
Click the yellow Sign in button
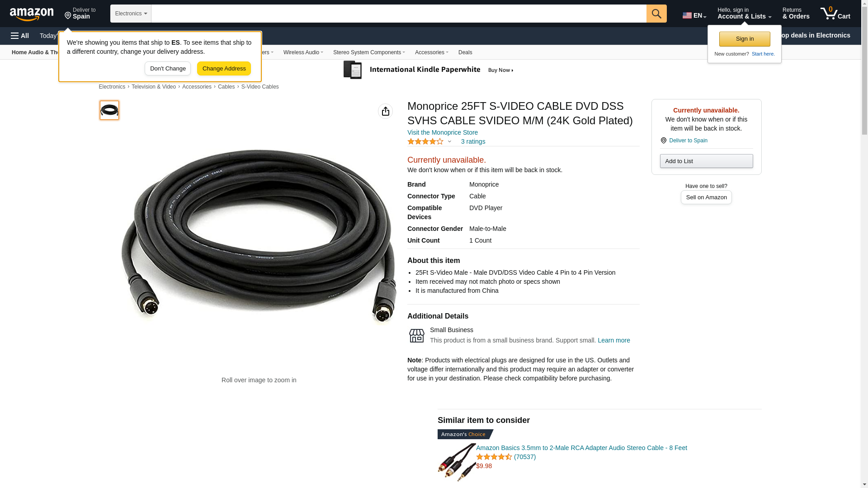[x=745, y=39]
